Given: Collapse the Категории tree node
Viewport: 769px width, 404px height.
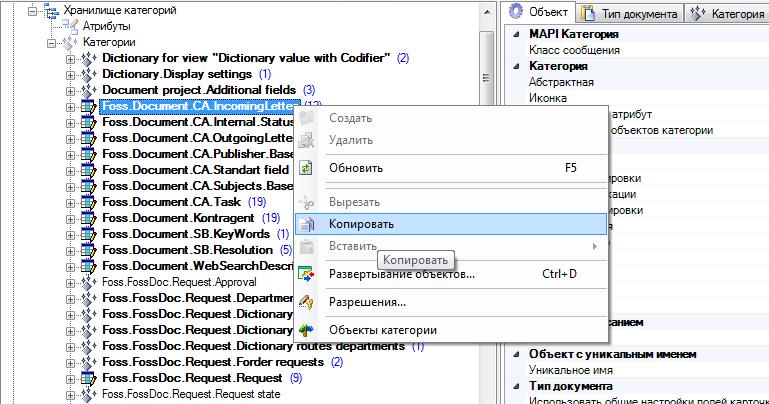Looking at the screenshot, I should pos(52,43).
